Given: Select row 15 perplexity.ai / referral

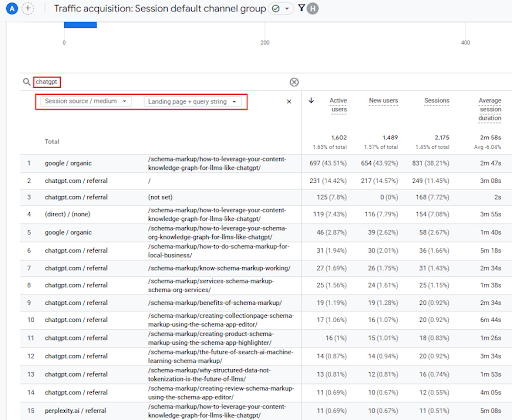Looking at the screenshot, I should click(x=76, y=411).
